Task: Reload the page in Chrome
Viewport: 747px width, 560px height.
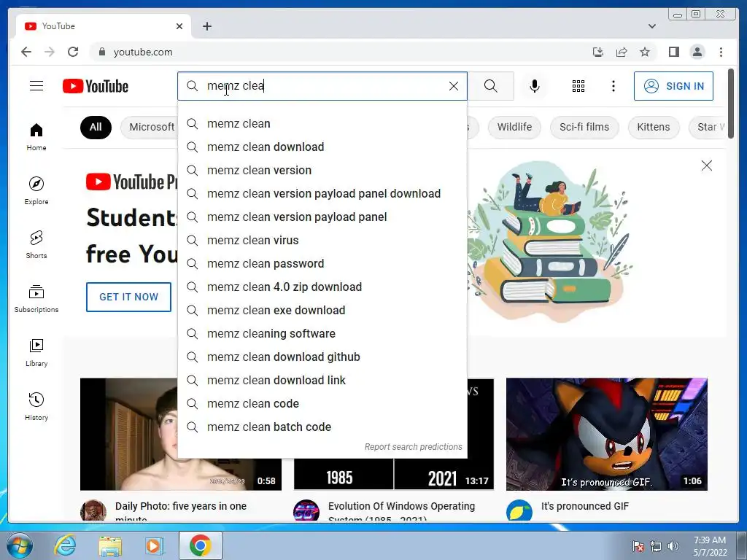Action: pyautogui.click(x=73, y=52)
